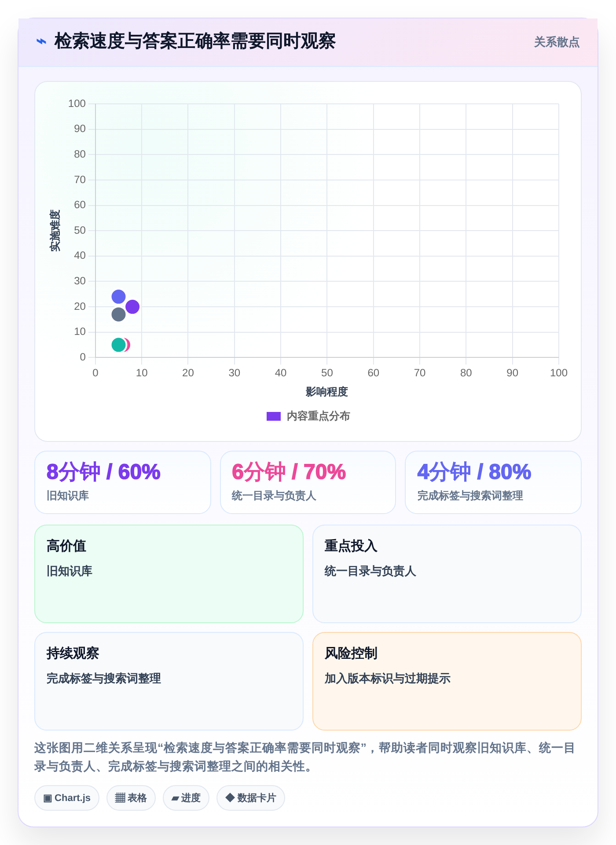Click the 进度 tag chip
Image resolution: width=616 pixels, height=845 pixels.
pos(186,798)
